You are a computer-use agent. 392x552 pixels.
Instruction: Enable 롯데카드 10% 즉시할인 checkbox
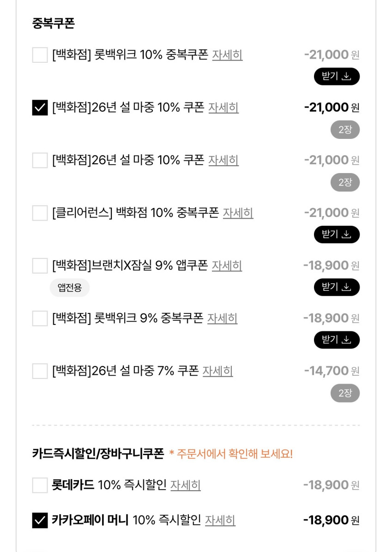[40, 485]
